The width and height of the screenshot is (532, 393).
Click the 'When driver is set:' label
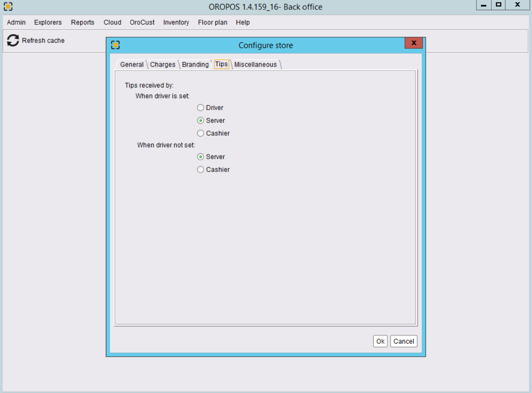click(162, 96)
